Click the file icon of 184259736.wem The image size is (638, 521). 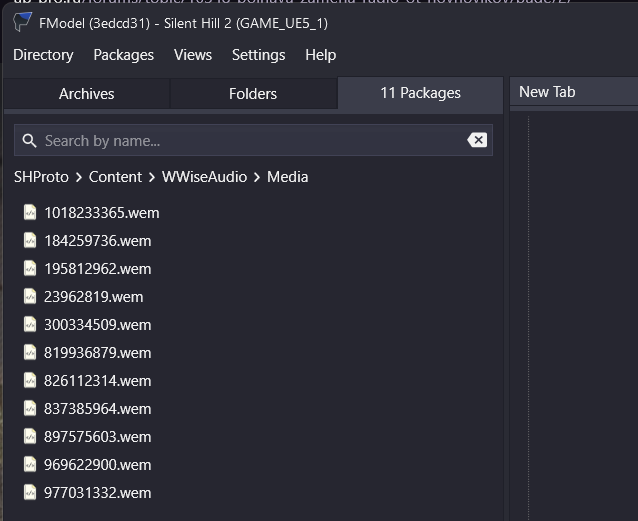(30, 240)
